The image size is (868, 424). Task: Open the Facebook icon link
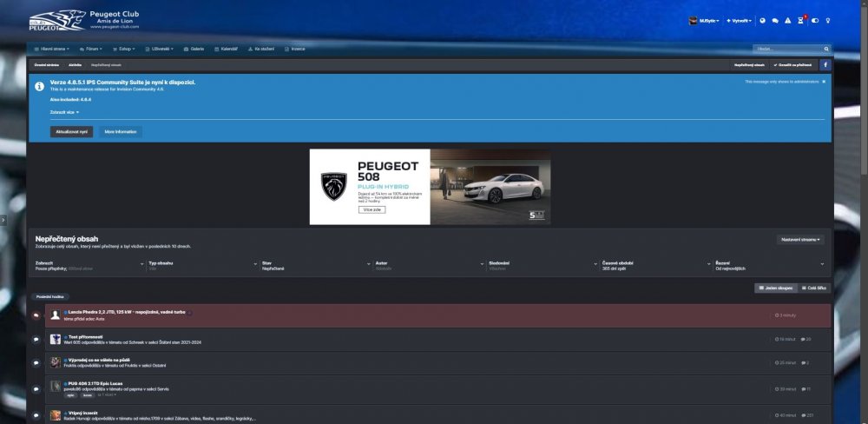pos(825,65)
